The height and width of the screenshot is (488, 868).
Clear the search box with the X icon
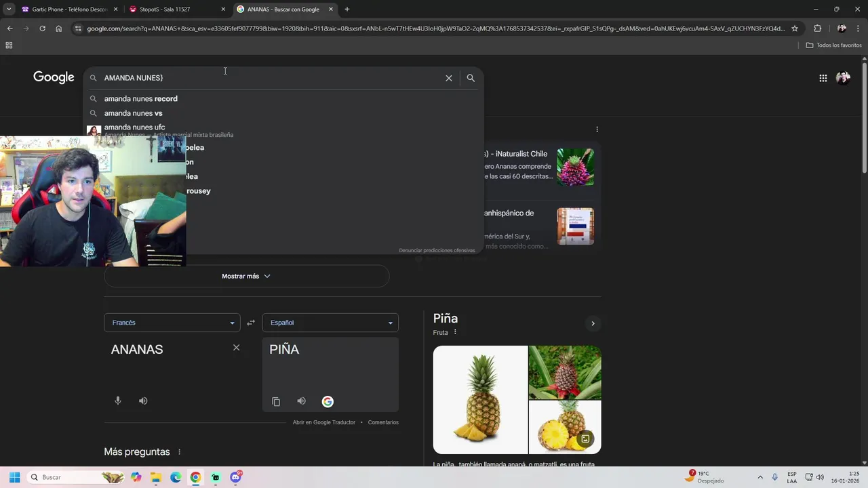pyautogui.click(x=448, y=78)
